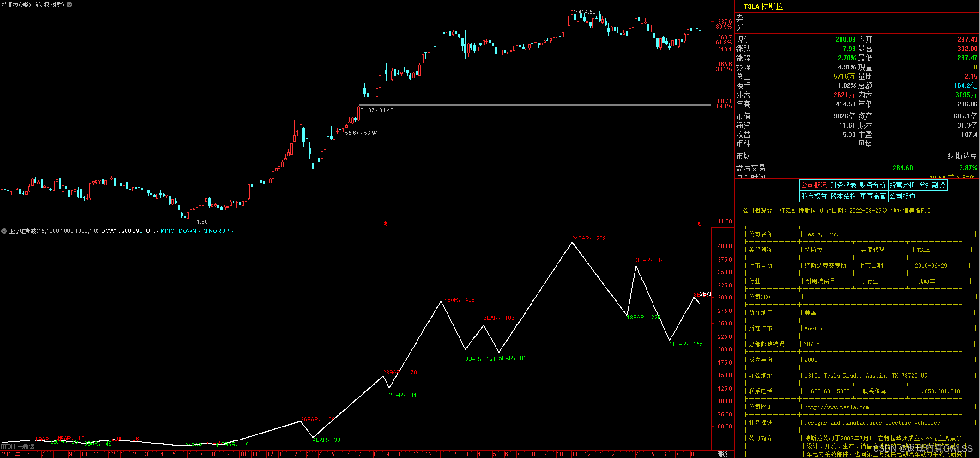Click the 总量 value 5716万
The image size is (980, 458).
click(845, 77)
